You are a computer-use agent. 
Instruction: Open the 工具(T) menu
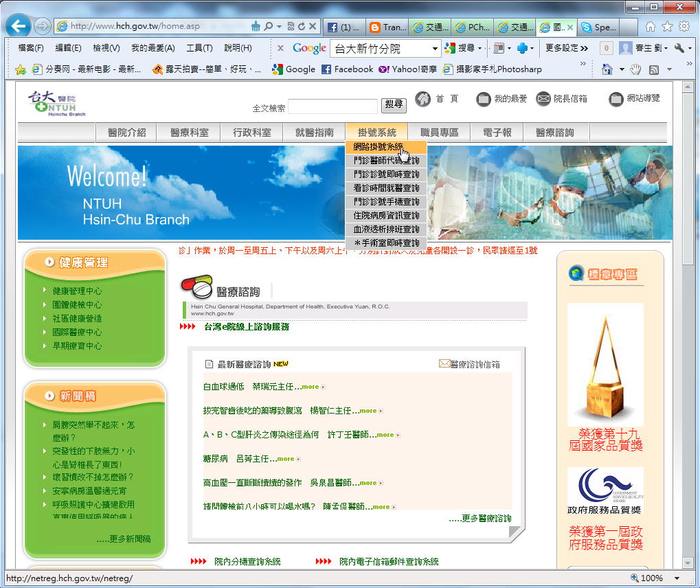point(199,48)
